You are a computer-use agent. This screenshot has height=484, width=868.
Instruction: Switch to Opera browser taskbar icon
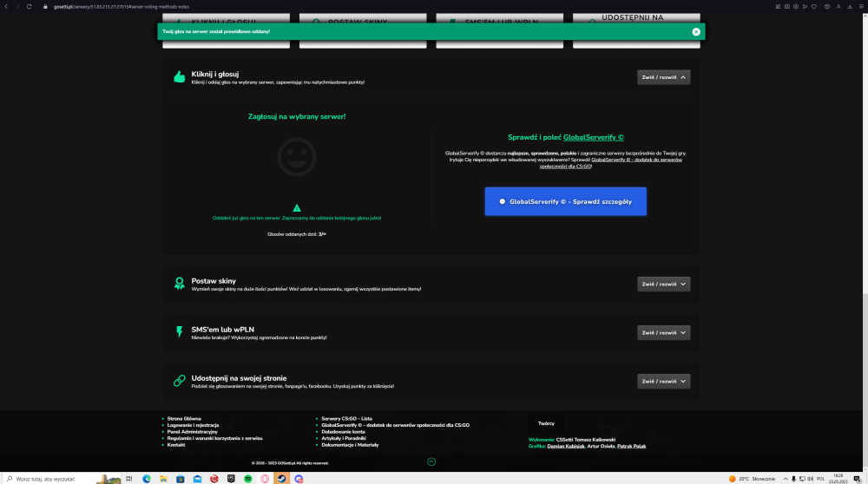point(265,479)
